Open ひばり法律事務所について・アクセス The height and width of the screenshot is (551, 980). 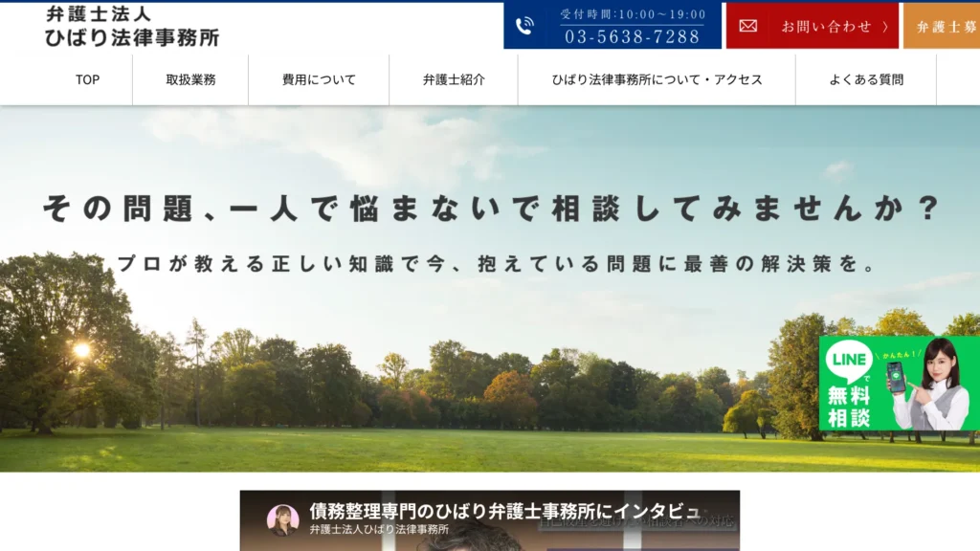tap(657, 80)
